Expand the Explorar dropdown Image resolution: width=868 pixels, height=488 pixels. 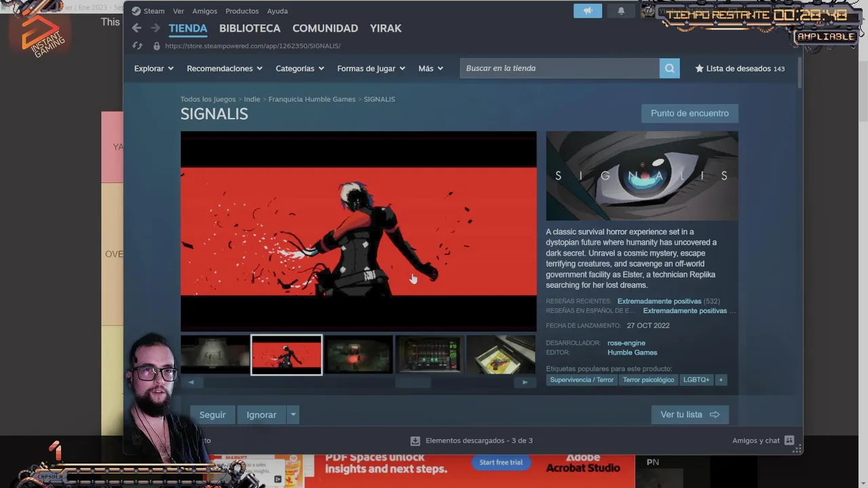click(154, 68)
